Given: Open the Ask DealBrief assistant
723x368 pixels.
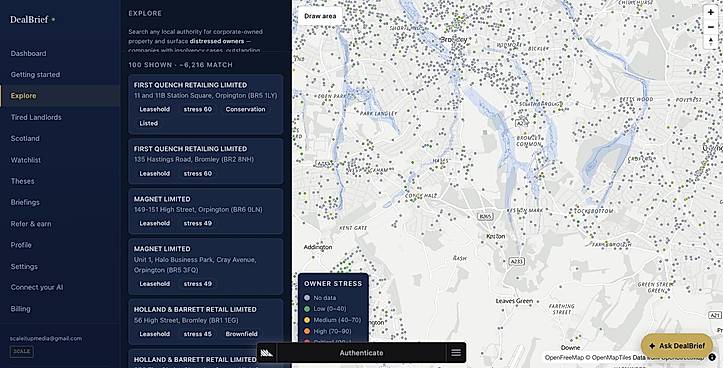Looking at the screenshot, I should (x=677, y=346).
